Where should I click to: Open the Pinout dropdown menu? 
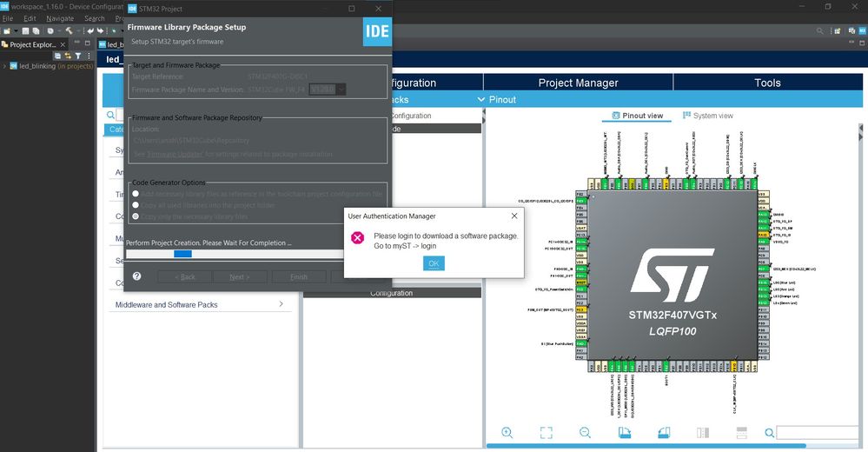pos(496,100)
